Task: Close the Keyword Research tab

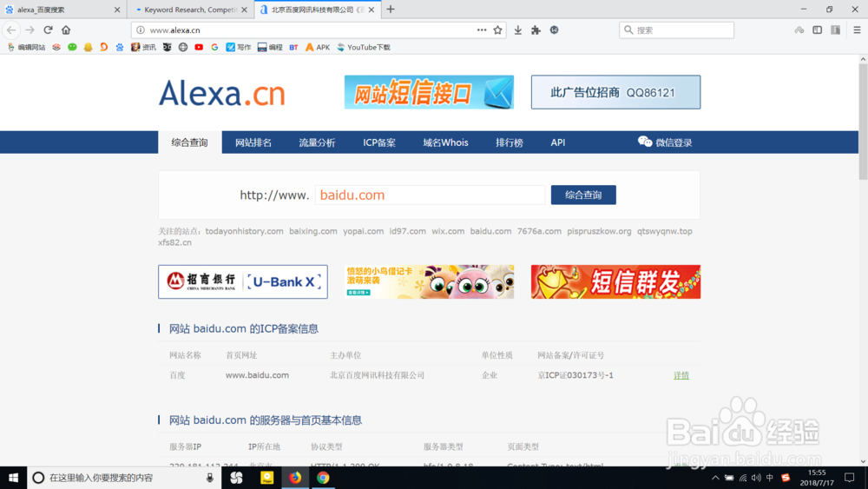Action: pyautogui.click(x=244, y=10)
